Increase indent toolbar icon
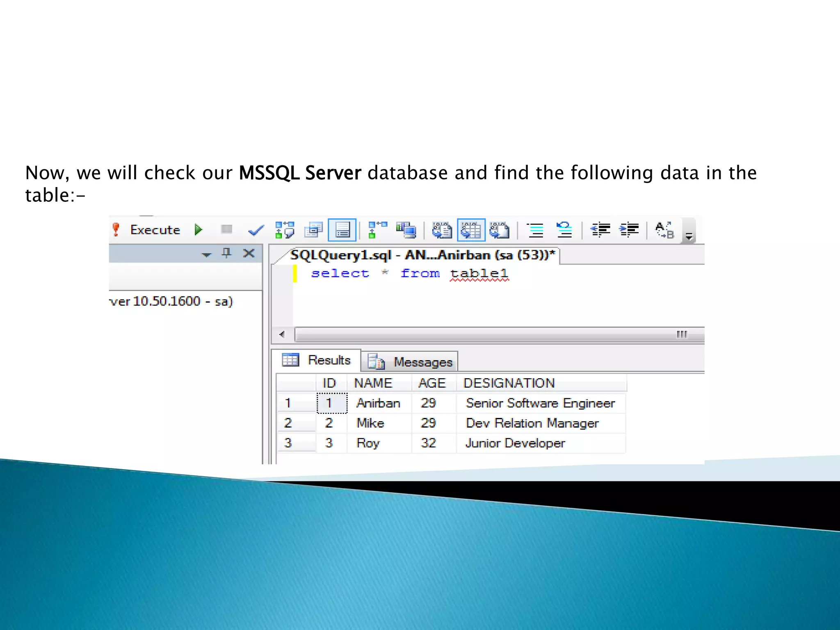The image size is (840, 630). [629, 230]
